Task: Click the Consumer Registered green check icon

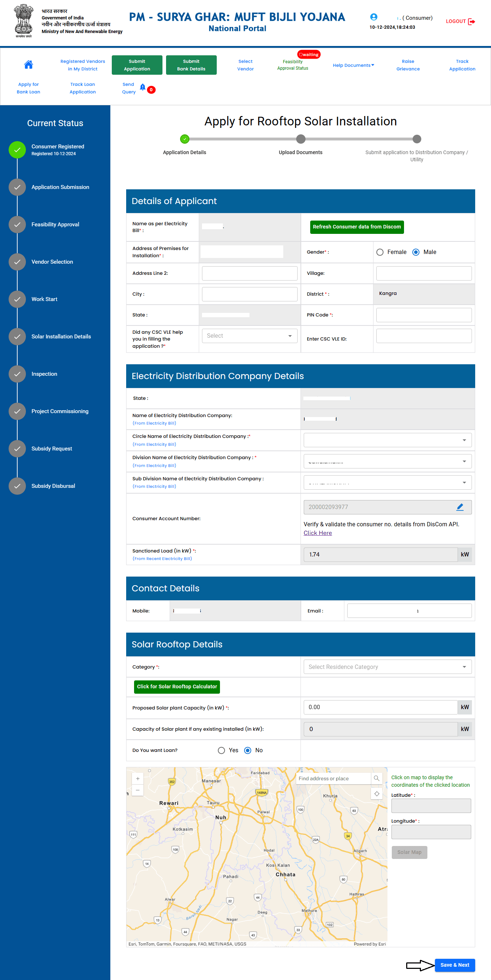Action: [x=17, y=150]
